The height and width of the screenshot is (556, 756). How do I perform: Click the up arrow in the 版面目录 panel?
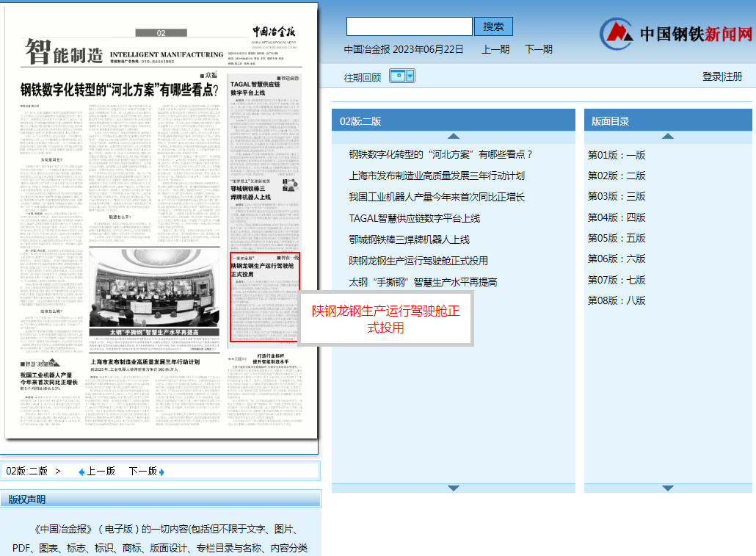click(x=668, y=135)
